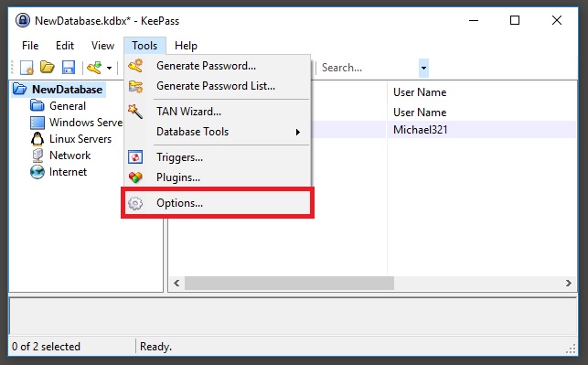Open Options... from the Tools menu
588x365 pixels.
(x=217, y=203)
